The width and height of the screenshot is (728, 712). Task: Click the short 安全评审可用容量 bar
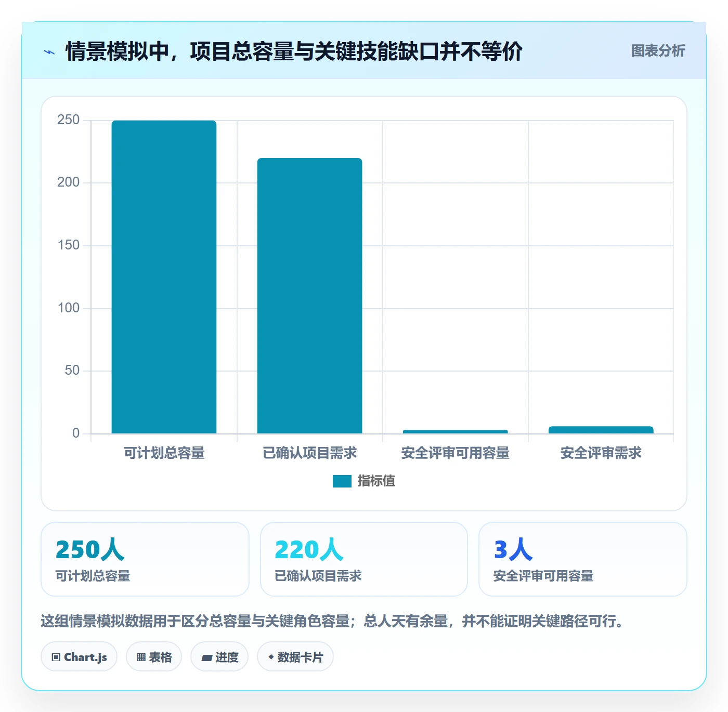(455, 431)
